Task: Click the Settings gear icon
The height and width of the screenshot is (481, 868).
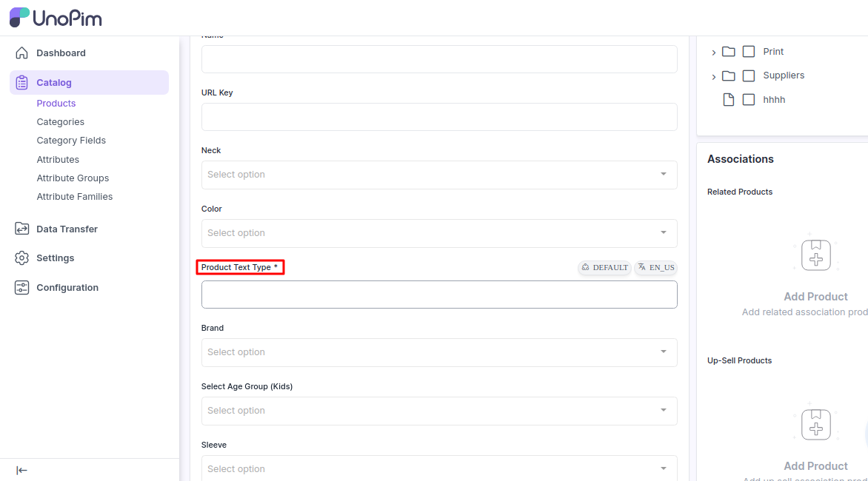Action: coord(22,258)
